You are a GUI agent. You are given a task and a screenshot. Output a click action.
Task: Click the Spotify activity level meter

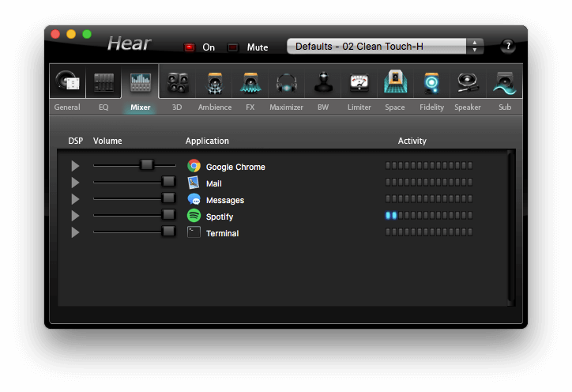pos(429,216)
